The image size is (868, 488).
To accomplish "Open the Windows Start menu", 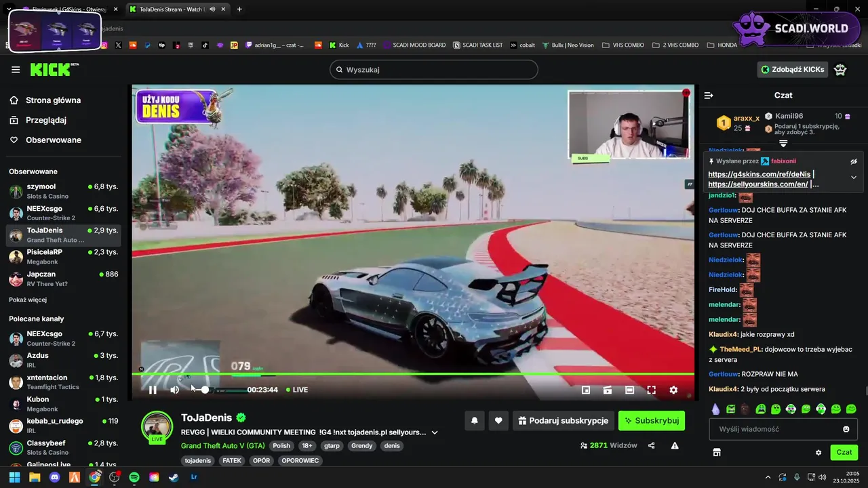I will [14, 477].
